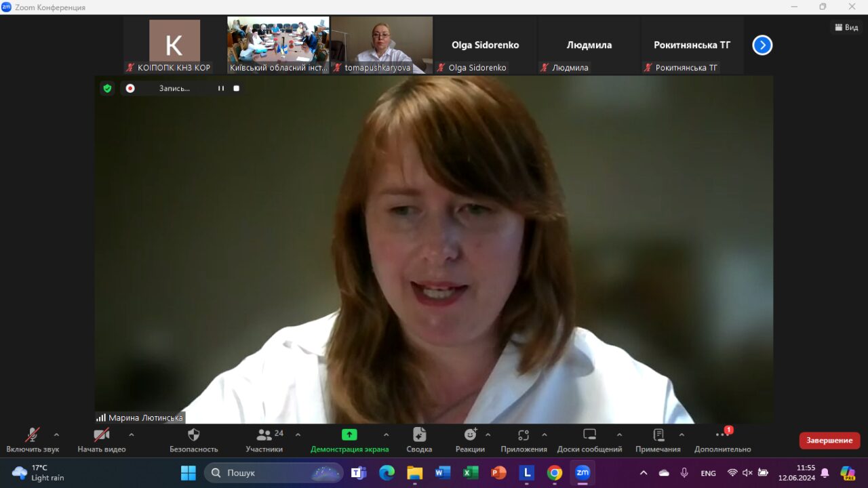This screenshot has height=488, width=868.
Task: Expand apps options arrow
Action: click(x=545, y=434)
